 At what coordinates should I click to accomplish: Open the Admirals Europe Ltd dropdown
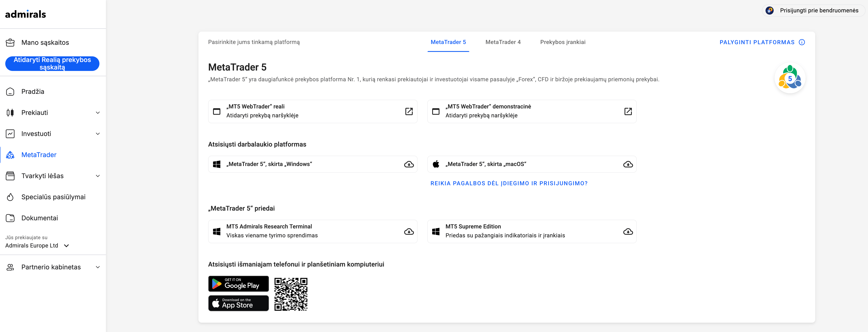pos(37,246)
